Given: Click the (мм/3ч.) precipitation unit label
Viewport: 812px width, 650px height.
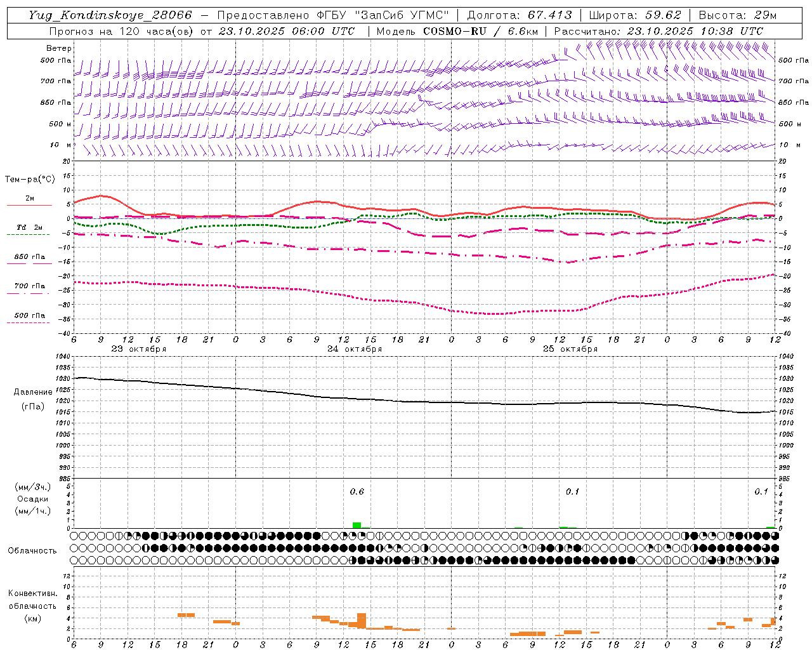Looking at the screenshot, I should [32, 487].
